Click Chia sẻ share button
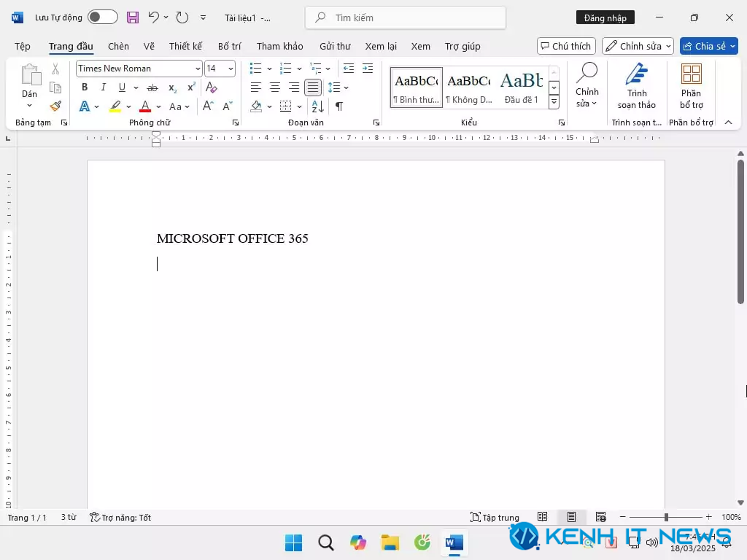This screenshot has width=747, height=560. [709, 46]
